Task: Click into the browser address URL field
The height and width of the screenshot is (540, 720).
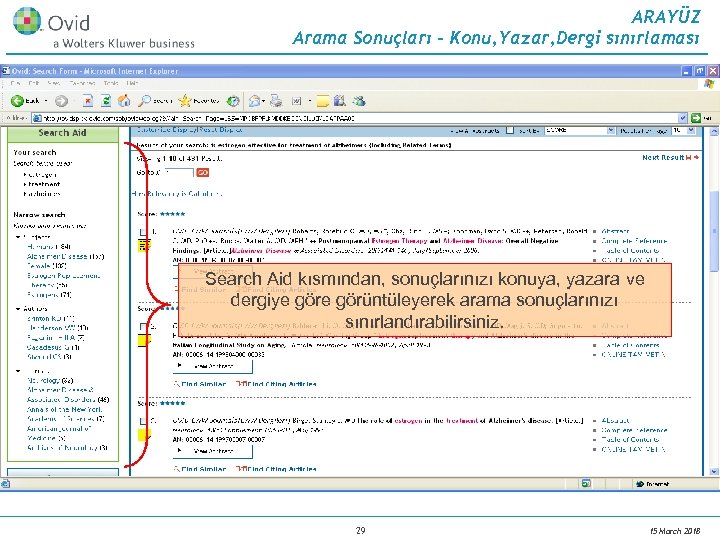Action: [360, 118]
